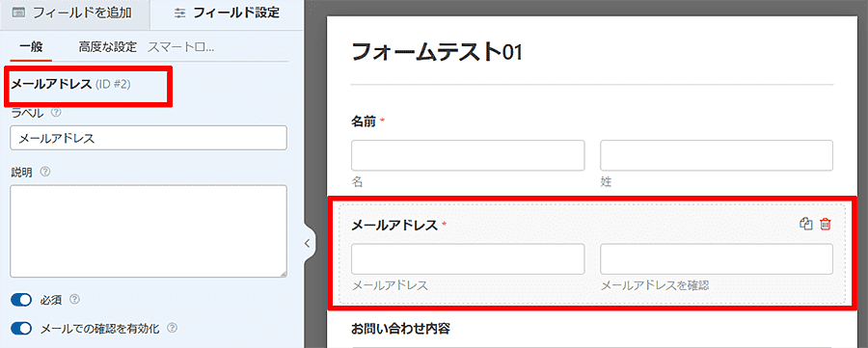The image size is (868, 348).
Task: Switch to フィールド設定 tab
Action: (227, 13)
